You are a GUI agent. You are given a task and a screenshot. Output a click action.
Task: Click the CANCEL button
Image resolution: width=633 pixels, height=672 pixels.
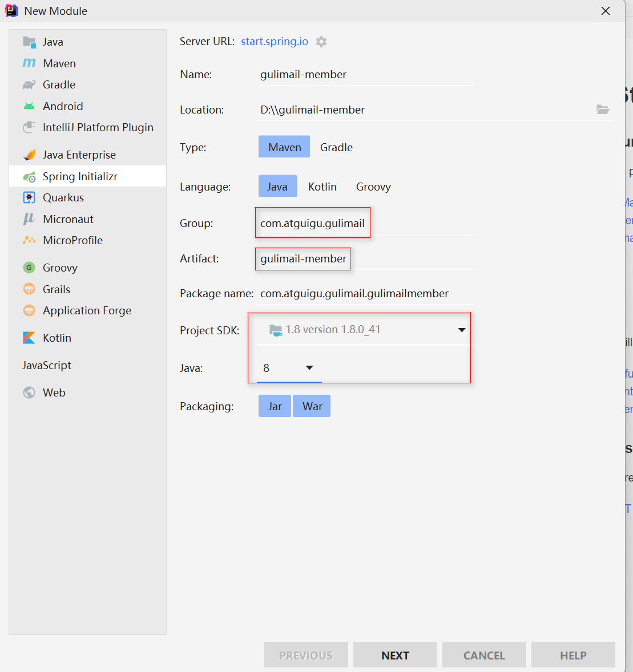click(x=484, y=655)
